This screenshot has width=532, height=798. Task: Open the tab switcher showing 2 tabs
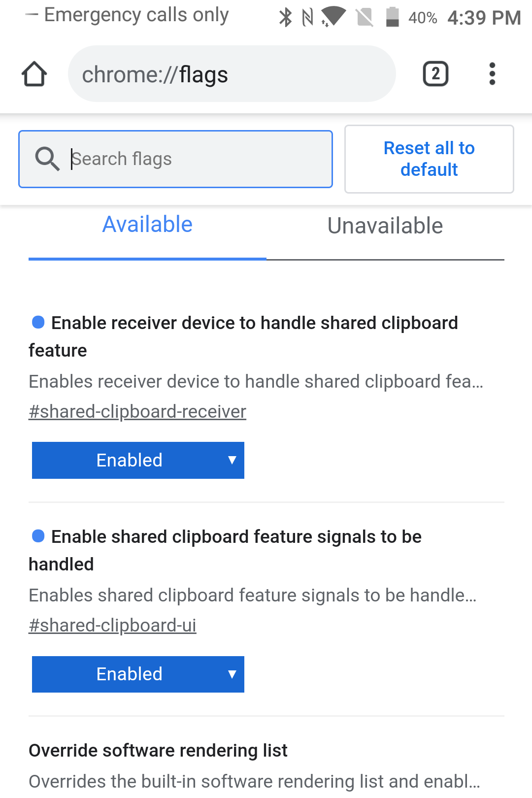click(x=435, y=74)
